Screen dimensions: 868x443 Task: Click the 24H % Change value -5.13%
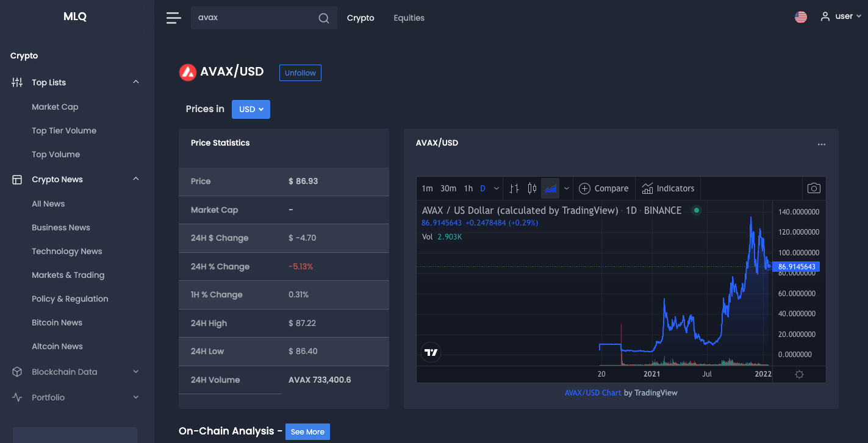point(301,266)
